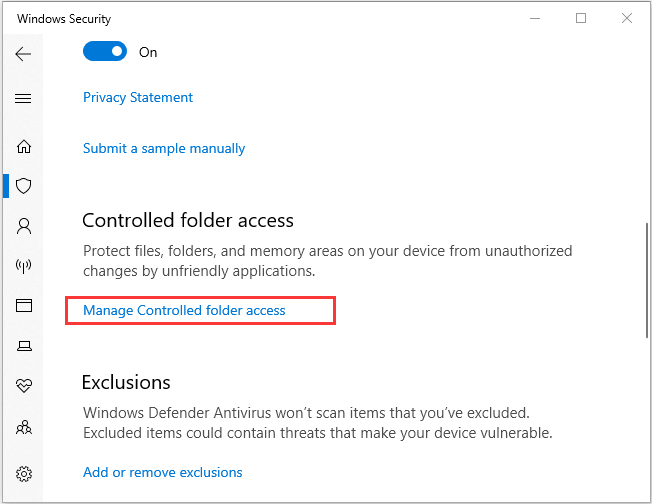Click Submit a sample manually

pyautogui.click(x=164, y=148)
